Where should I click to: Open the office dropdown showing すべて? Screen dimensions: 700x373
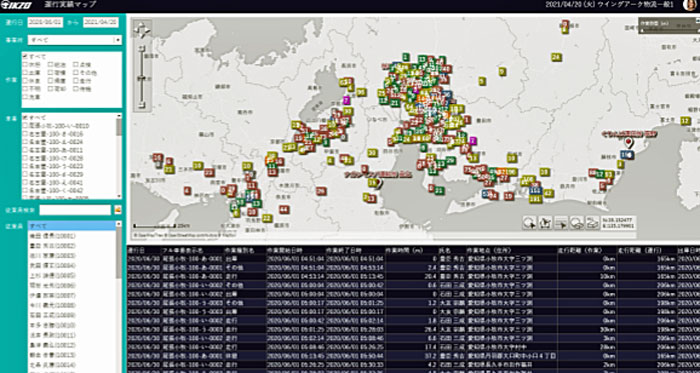pyautogui.click(x=75, y=40)
